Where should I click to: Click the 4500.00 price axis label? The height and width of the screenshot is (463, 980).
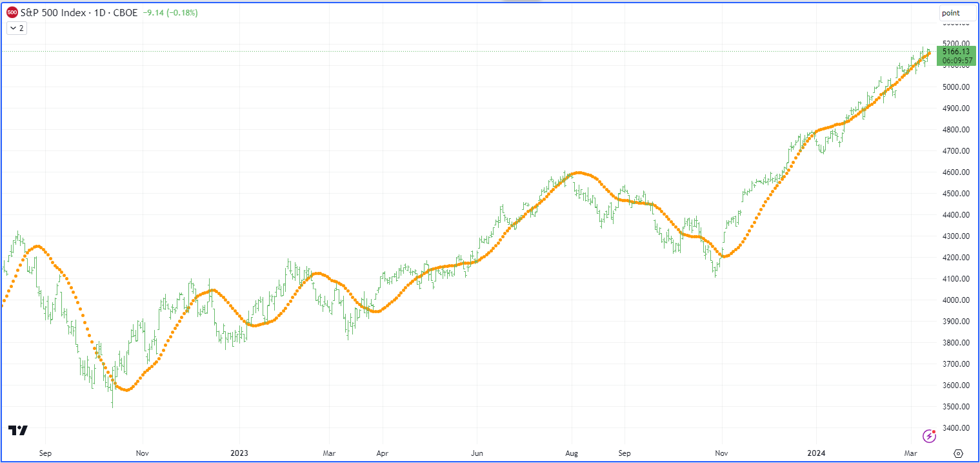(x=957, y=194)
